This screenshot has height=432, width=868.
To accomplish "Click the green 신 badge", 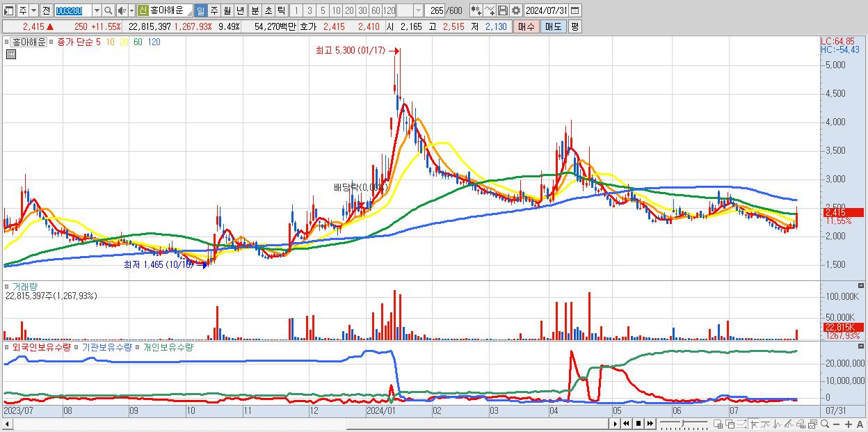I will [143, 10].
